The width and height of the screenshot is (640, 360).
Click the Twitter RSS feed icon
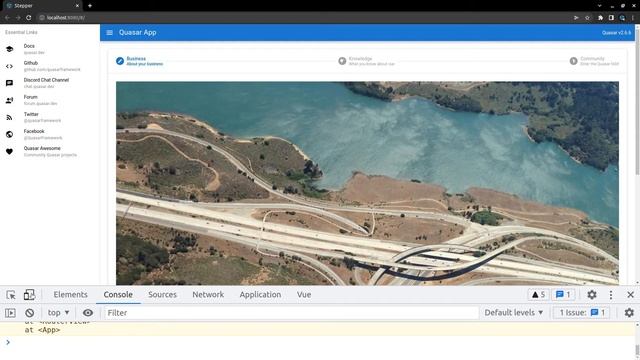point(9,118)
